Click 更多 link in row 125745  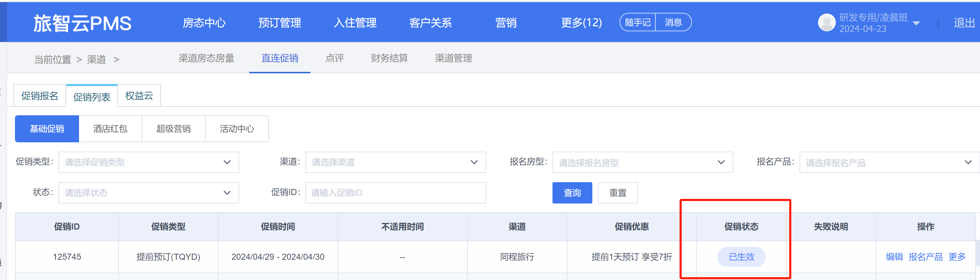pos(957,257)
